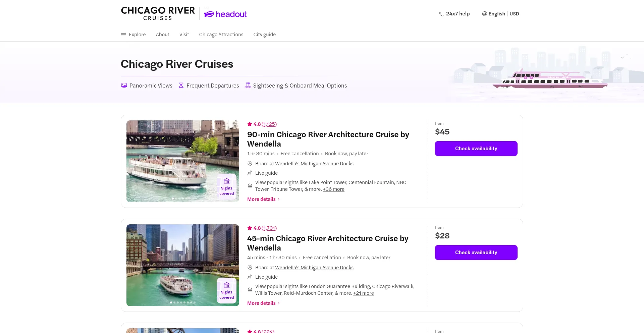Click the Chicago River Cruises page heading
The height and width of the screenshot is (333, 644).
[x=177, y=64]
